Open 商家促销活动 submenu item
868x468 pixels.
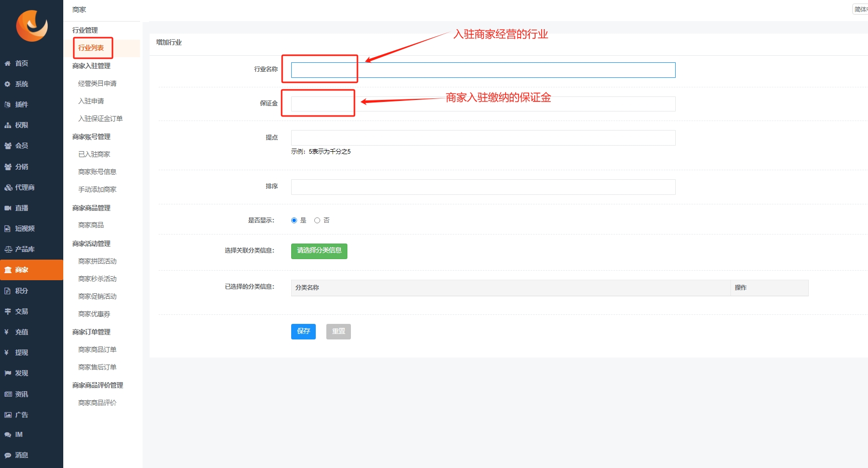(97, 296)
